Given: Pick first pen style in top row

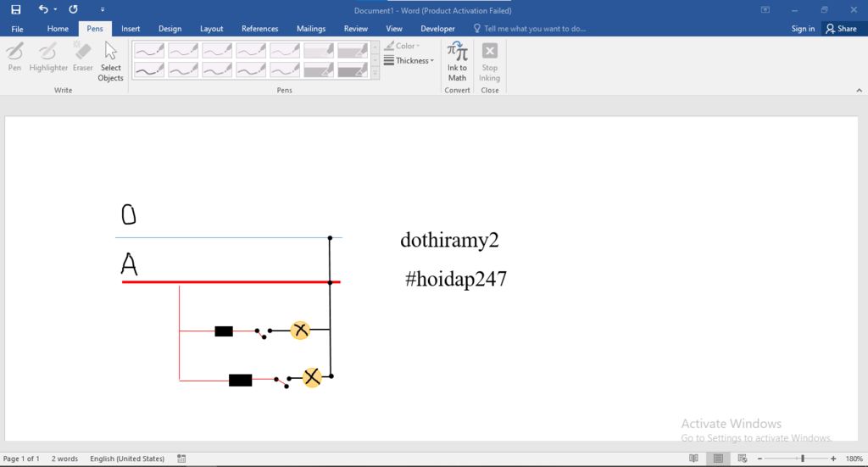Looking at the screenshot, I should [149, 51].
